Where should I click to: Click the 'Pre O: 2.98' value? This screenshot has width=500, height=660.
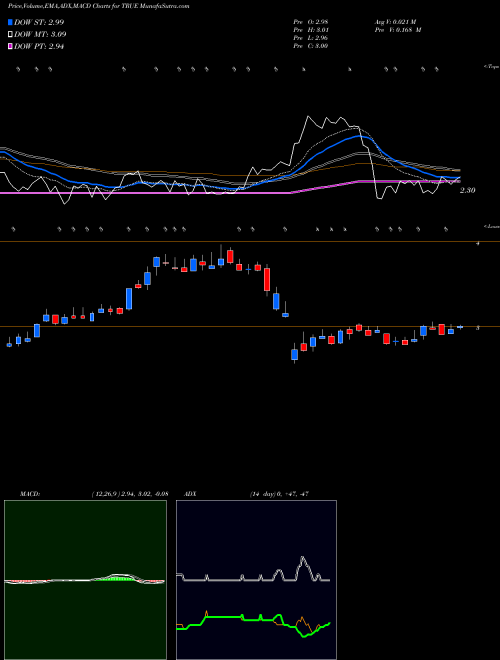coord(311,21)
